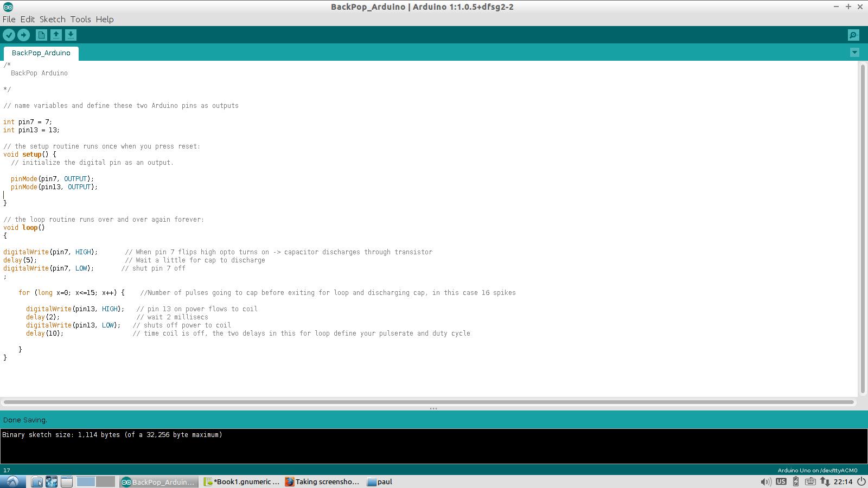Click the network up/down arrows tray icon

tap(825, 481)
